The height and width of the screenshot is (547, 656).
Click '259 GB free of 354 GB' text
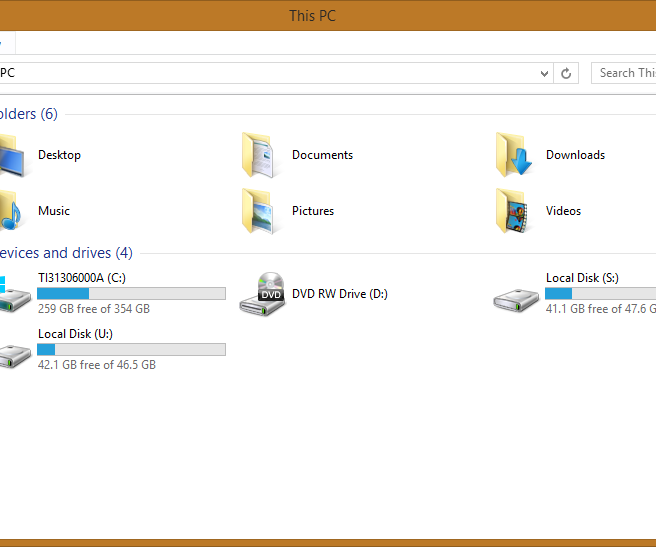point(94,309)
